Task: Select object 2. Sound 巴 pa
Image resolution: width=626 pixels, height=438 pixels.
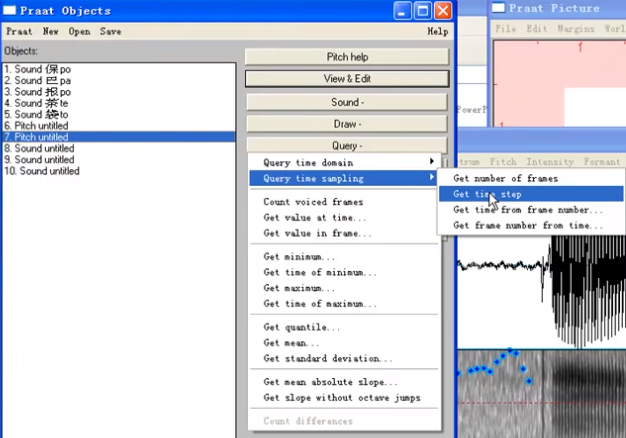Action: coord(119,80)
